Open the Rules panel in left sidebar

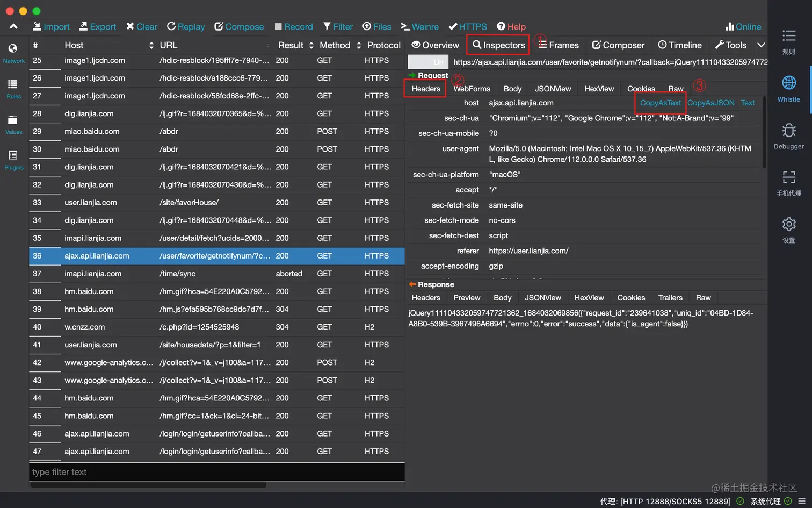13,89
